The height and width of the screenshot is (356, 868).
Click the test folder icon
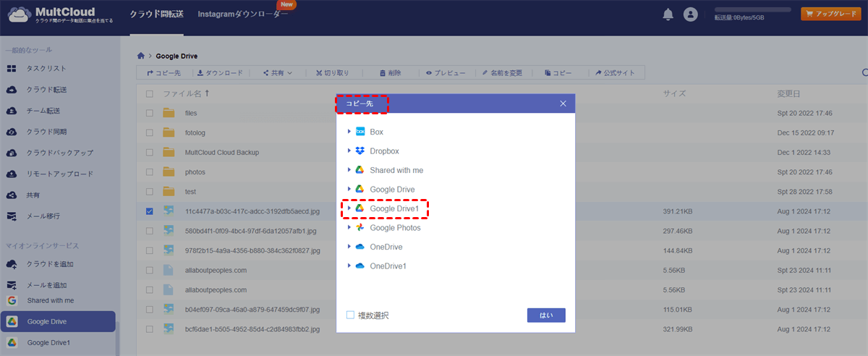(x=169, y=191)
